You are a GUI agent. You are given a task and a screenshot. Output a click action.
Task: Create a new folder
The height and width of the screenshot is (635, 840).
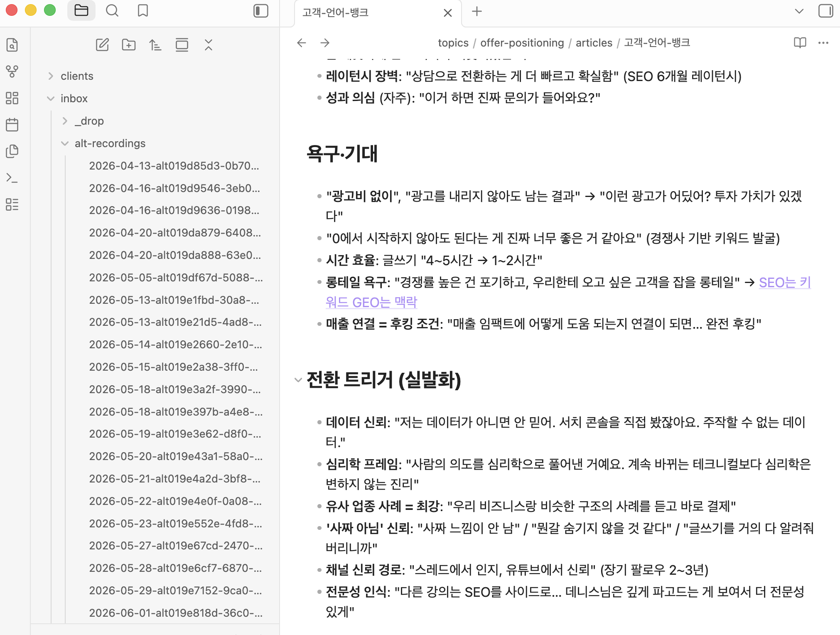129,45
